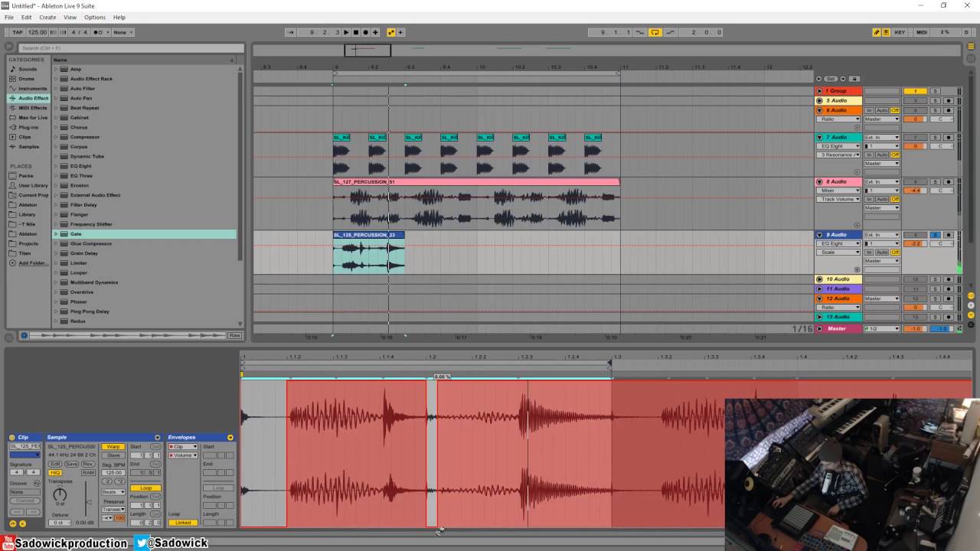
Task: Solo the 9 Audio track
Action: (x=935, y=235)
